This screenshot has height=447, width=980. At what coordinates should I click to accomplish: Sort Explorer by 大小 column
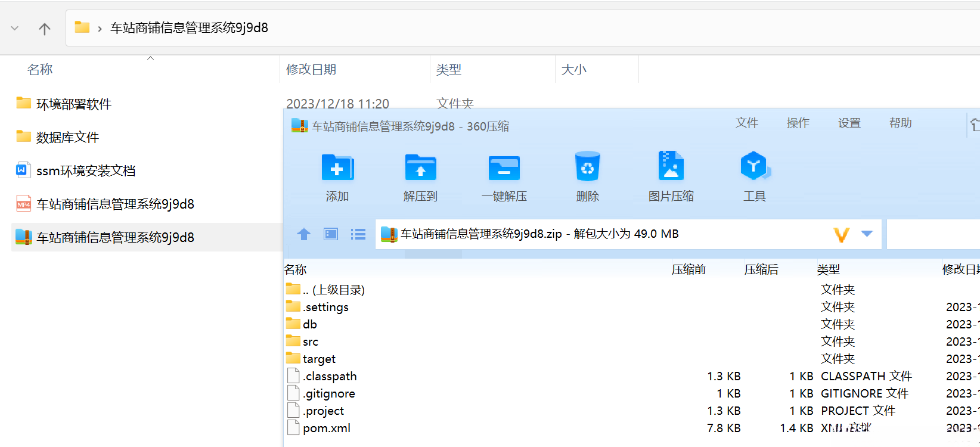tap(574, 70)
